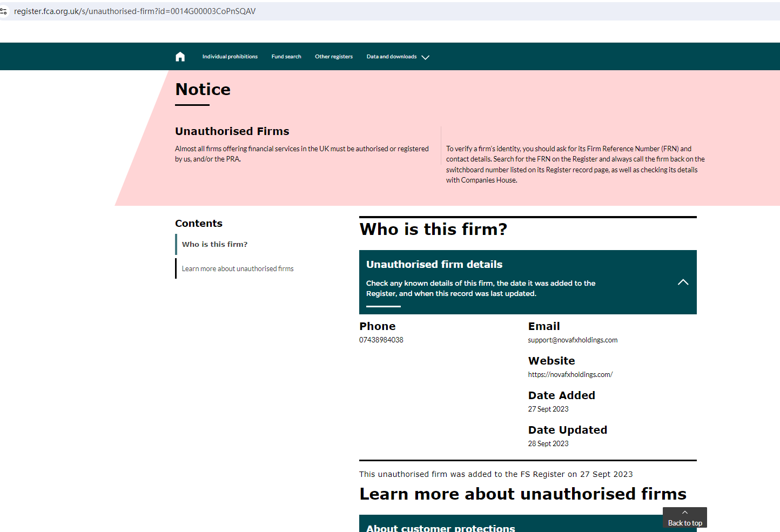Click the up arrow above Back to top

tap(684, 513)
